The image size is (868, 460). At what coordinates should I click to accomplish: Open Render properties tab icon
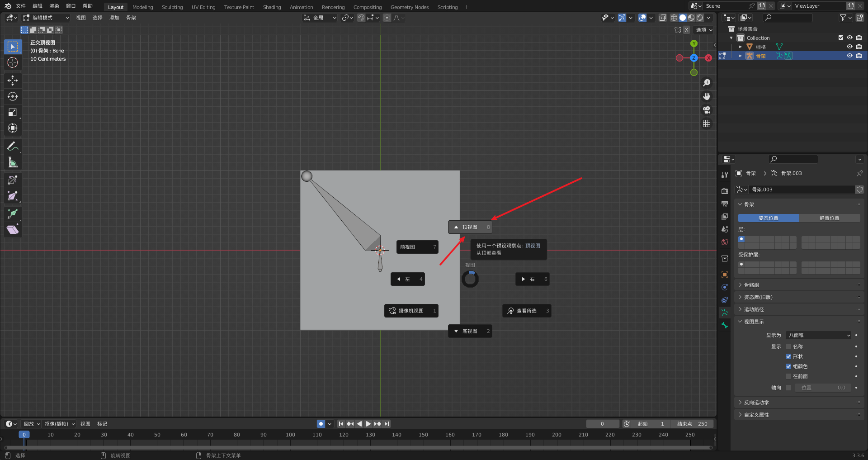[x=725, y=191]
